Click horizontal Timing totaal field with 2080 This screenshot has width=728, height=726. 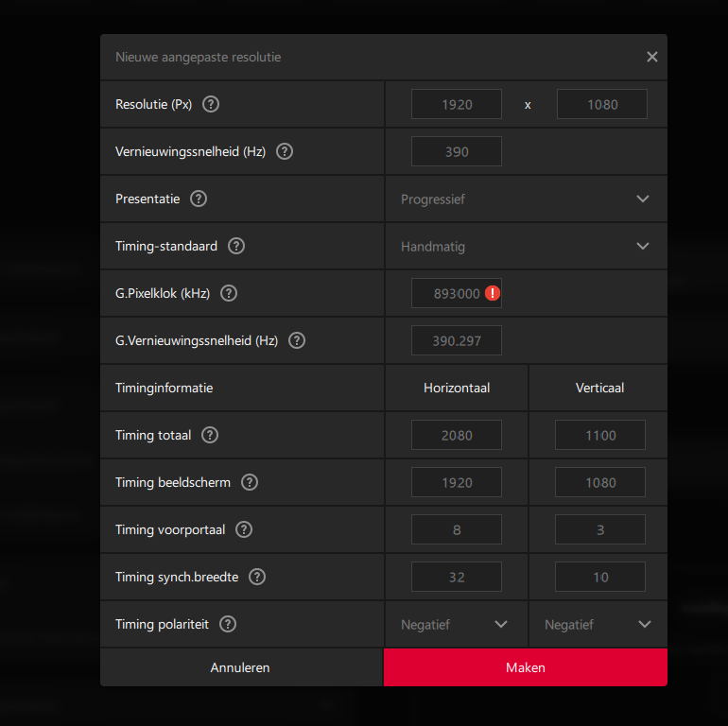pyautogui.click(x=457, y=435)
